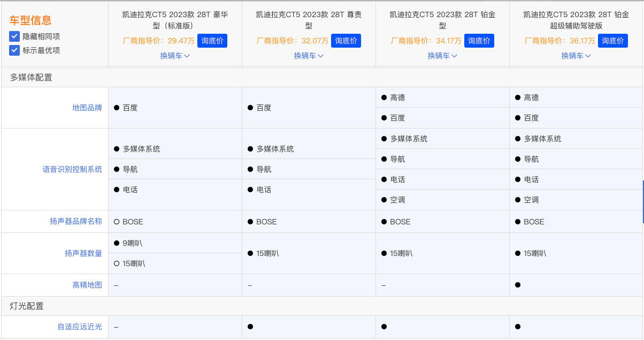Select 空调 in the 28T 铂金型 column
Image resolution: width=644 pixels, height=340 pixels.
click(x=397, y=200)
